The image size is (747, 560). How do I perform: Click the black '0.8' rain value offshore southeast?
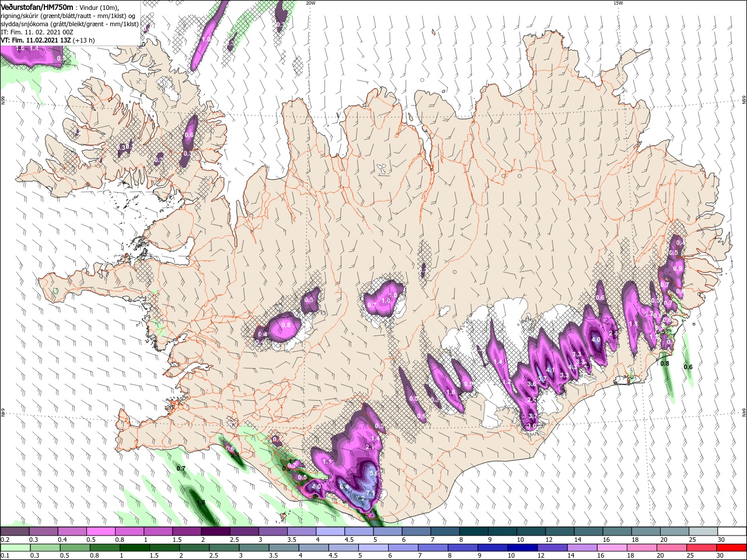tap(665, 363)
